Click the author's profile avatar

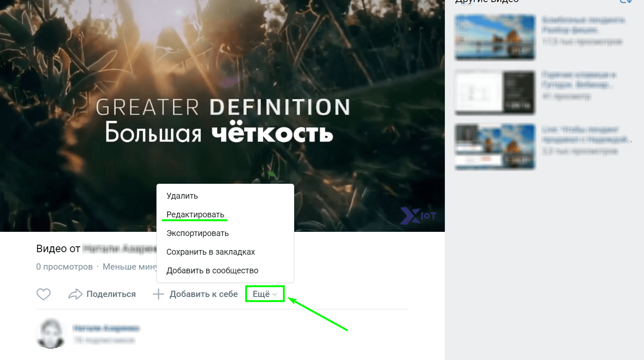(x=51, y=333)
